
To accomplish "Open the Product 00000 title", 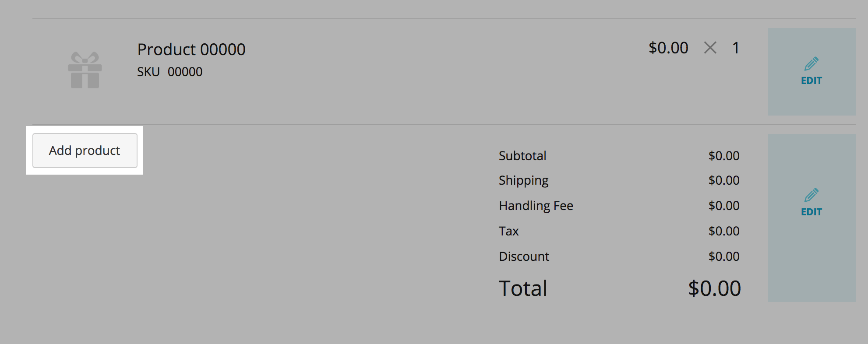I will coord(191,49).
